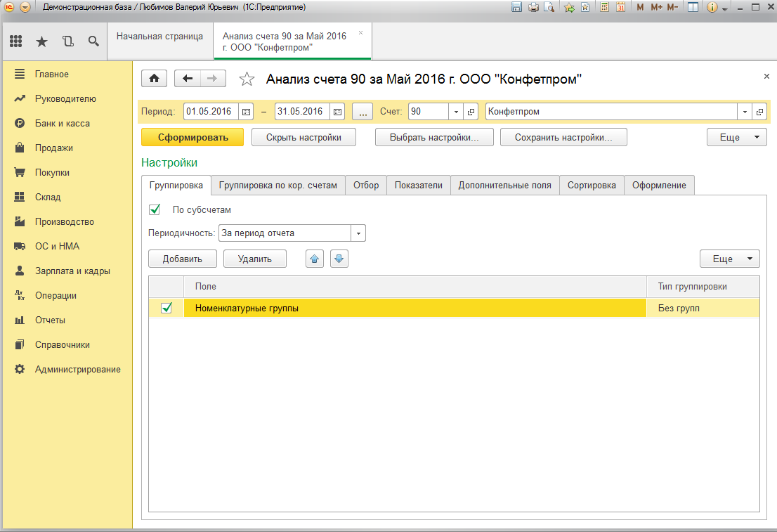Click the home page icon button

tap(155, 79)
